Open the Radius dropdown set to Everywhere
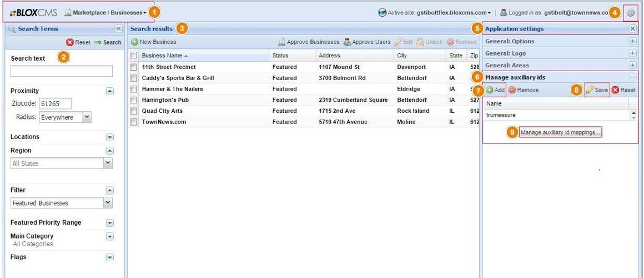The height and width of the screenshot is (278, 644). point(86,117)
